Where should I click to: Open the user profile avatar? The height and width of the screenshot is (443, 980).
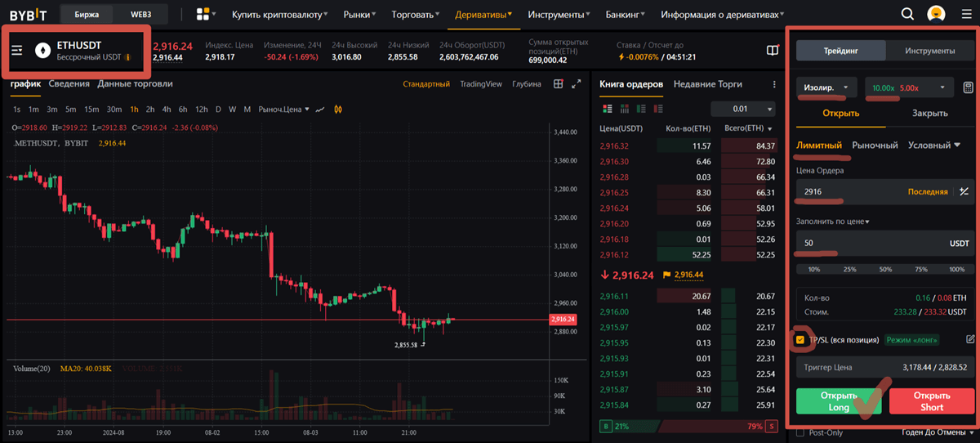click(936, 14)
